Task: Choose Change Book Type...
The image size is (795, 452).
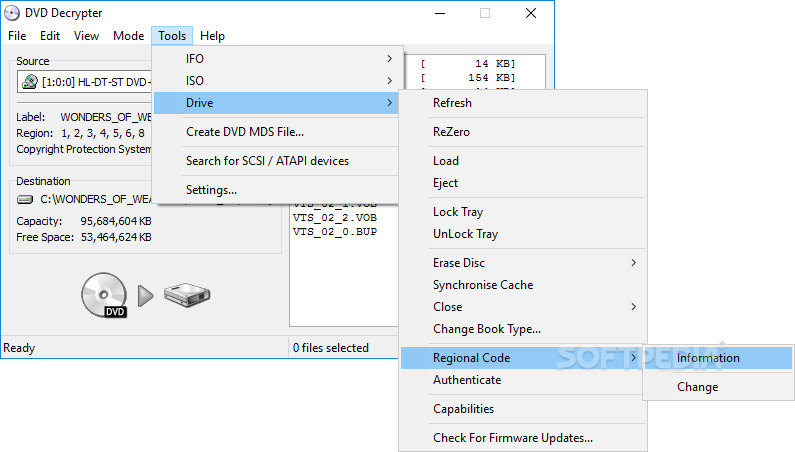Action: 523,329
